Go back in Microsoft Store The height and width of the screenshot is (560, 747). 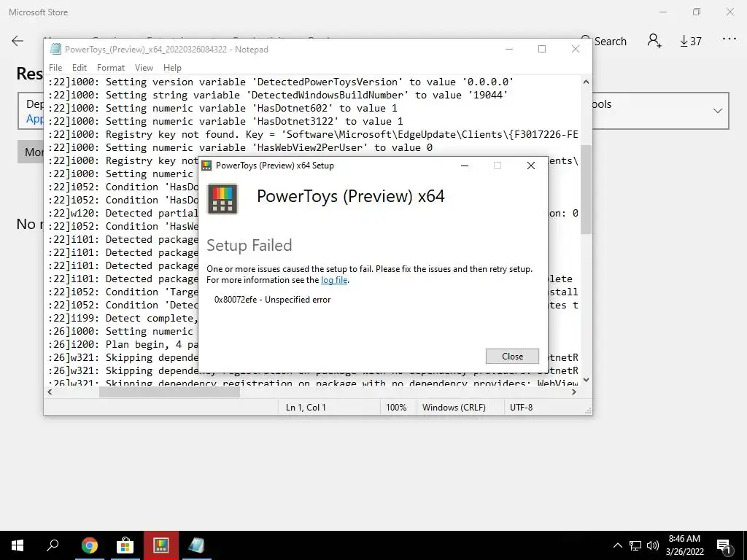18,41
